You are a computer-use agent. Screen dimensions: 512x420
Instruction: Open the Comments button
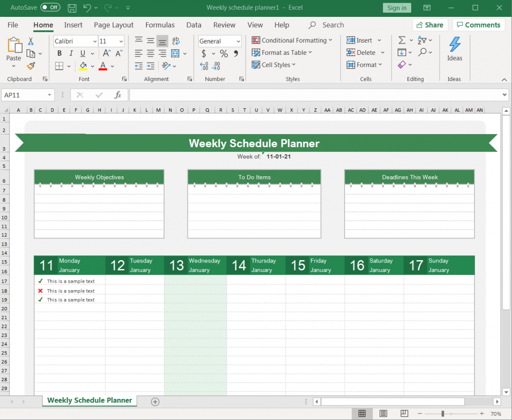point(478,25)
